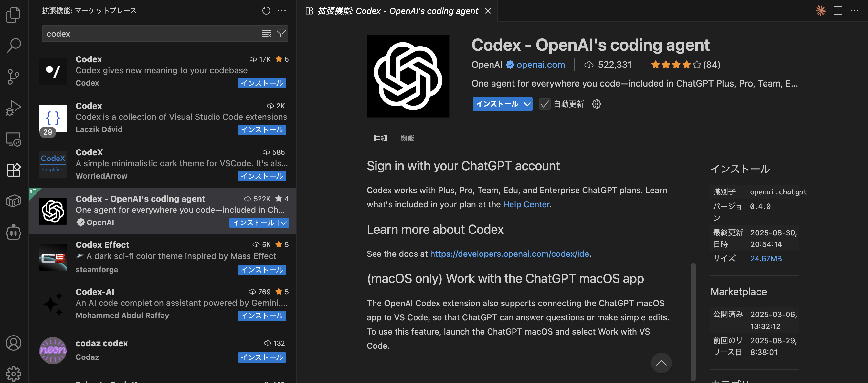The image size is (868, 383).
Task: Select the 詳細 tab
Action: (x=380, y=138)
